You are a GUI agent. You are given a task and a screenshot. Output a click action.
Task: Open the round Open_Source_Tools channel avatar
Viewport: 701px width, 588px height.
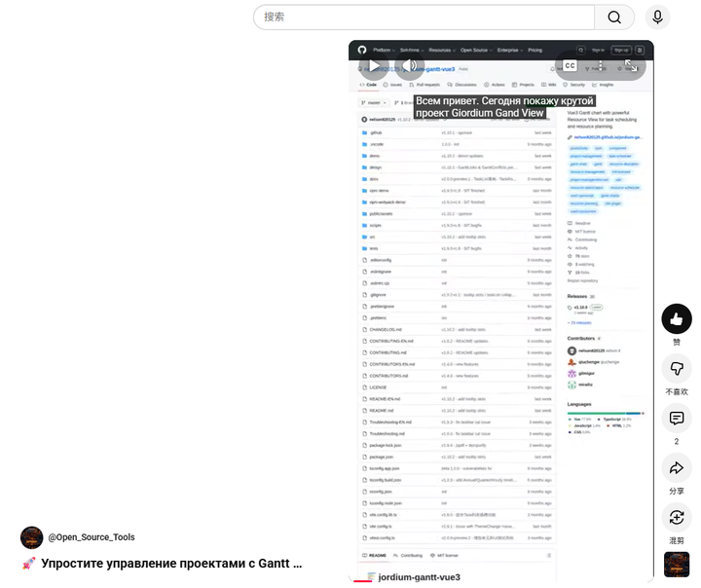point(32,537)
